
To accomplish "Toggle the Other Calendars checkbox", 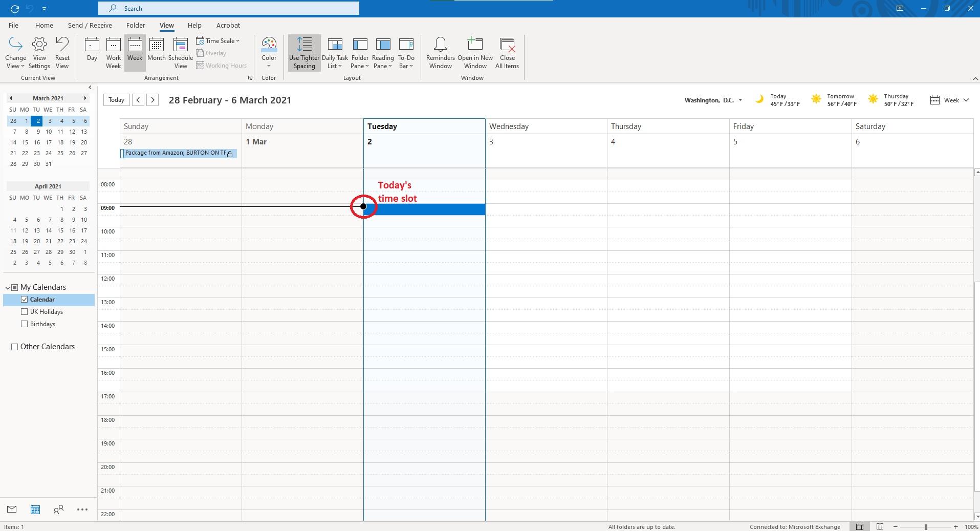I will (14, 347).
